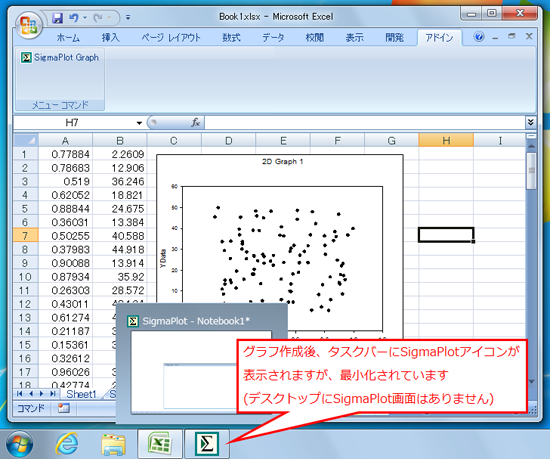The width and height of the screenshot is (550, 459).
Task: Restore down the workbook window
Action: point(512,36)
